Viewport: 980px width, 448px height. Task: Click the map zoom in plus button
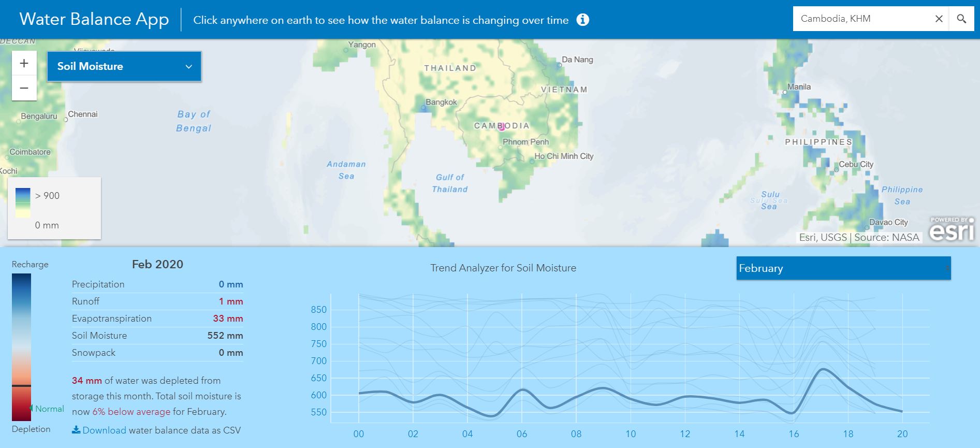(24, 63)
